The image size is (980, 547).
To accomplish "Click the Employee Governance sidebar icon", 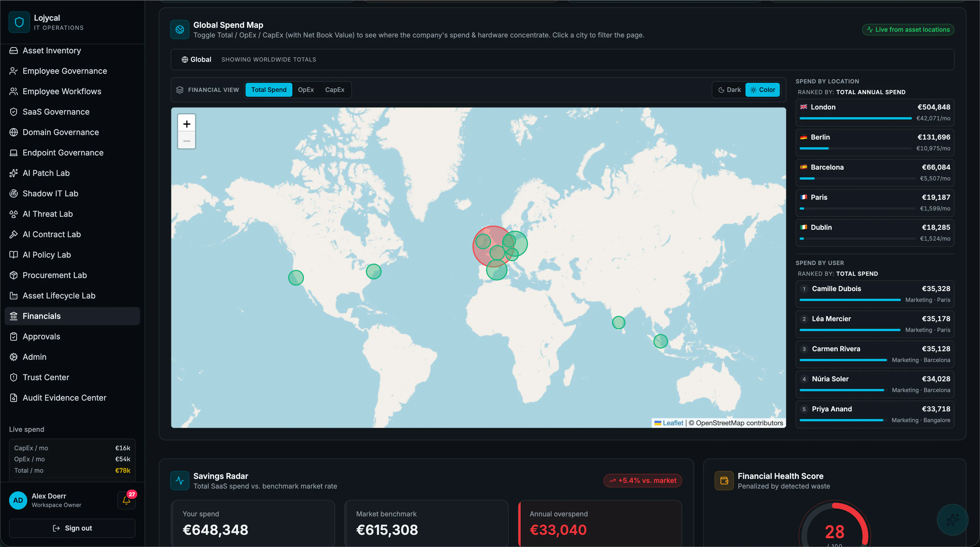I will (x=14, y=71).
